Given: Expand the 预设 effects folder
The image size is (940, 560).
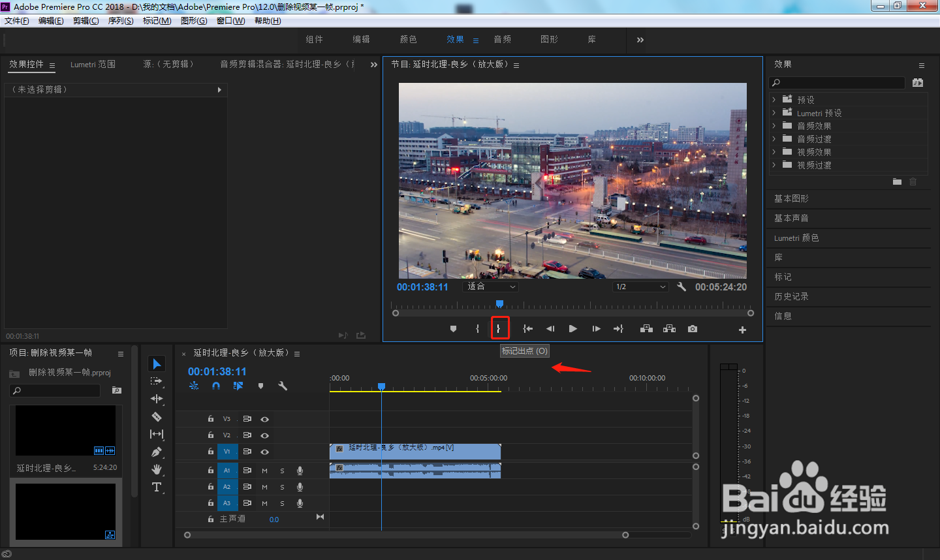Looking at the screenshot, I should (x=774, y=100).
